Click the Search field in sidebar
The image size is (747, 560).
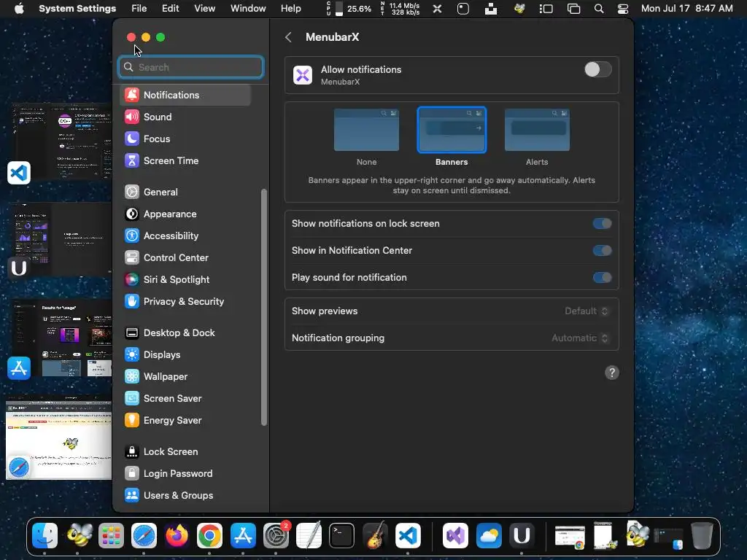[x=190, y=67]
